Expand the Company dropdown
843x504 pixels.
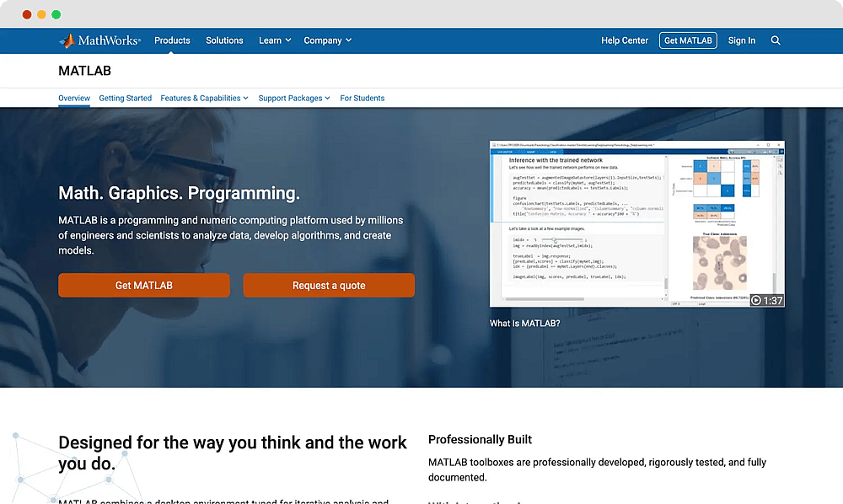coord(327,40)
